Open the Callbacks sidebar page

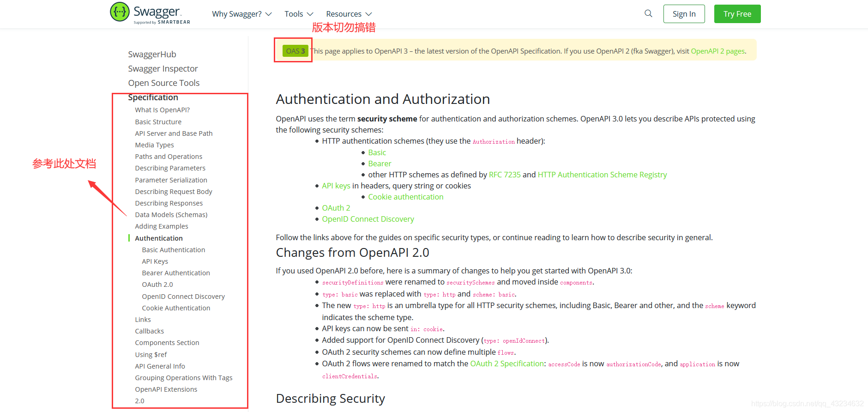click(150, 331)
